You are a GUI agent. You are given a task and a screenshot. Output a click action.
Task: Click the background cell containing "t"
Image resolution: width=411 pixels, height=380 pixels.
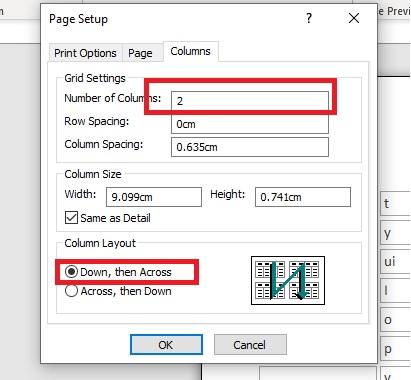point(395,203)
